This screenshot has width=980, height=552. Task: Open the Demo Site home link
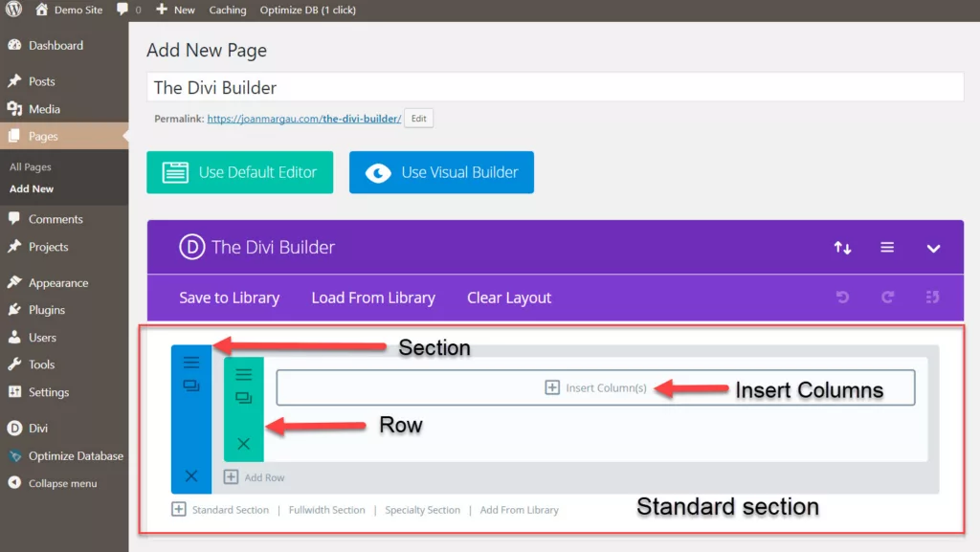click(69, 10)
